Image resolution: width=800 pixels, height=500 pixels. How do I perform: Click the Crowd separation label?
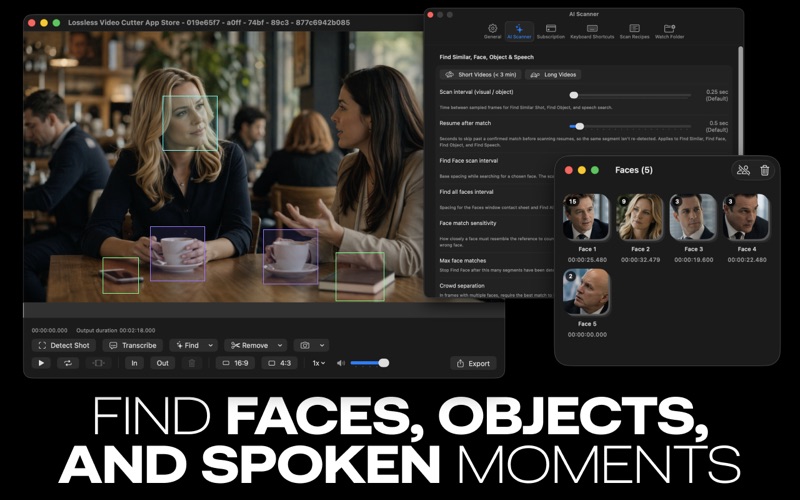click(462, 286)
